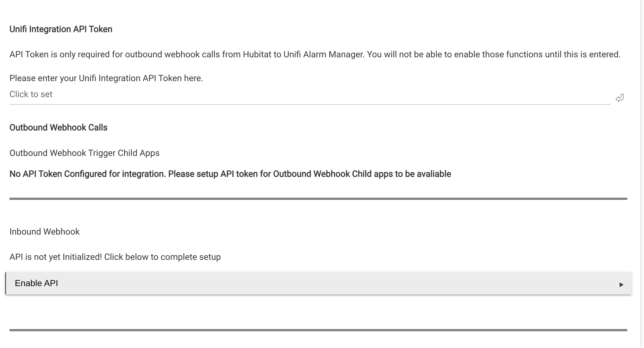Click the gray divider below Enable API

click(318, 330)
